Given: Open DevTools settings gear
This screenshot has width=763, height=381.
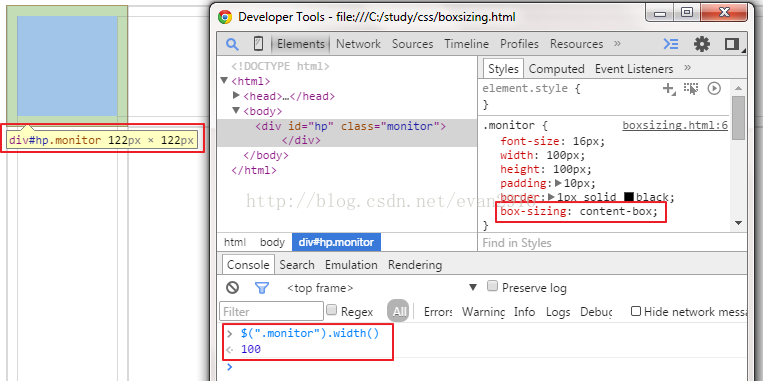Looking at the screenshot, I should click(x=702, y=44).
